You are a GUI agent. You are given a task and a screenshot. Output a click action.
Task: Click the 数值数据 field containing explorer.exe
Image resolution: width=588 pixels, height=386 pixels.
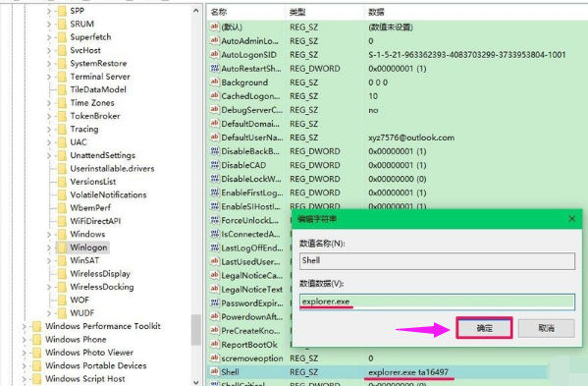pos(437,302)
